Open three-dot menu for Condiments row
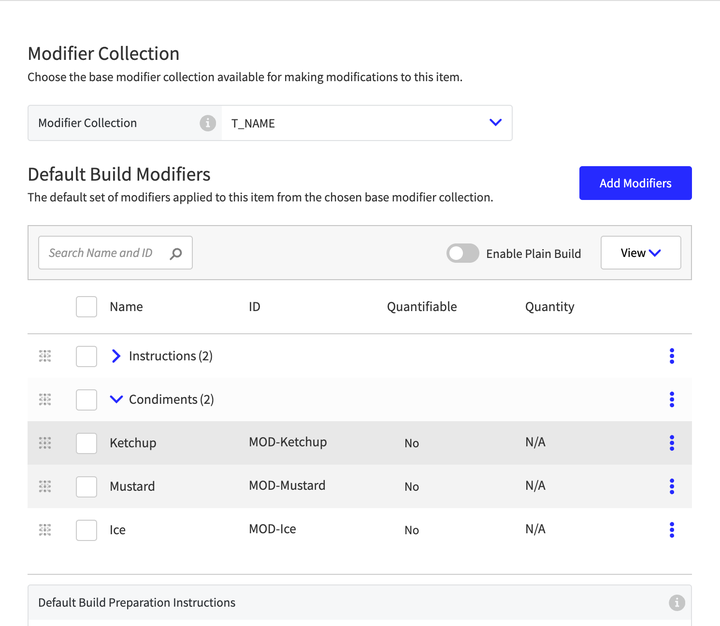The width and height of the screenshot is (720, 626). click(672, 400)
